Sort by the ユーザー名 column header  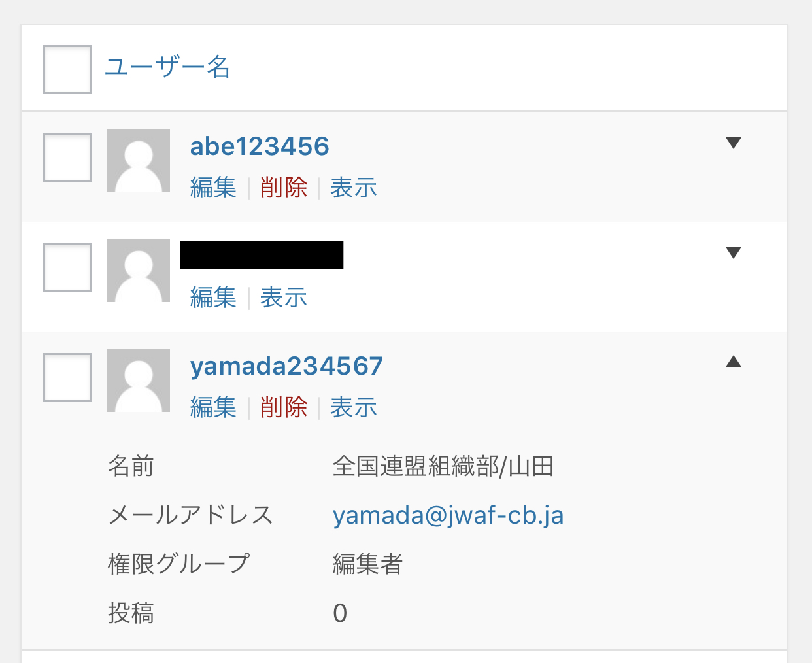tap(167, 67)
